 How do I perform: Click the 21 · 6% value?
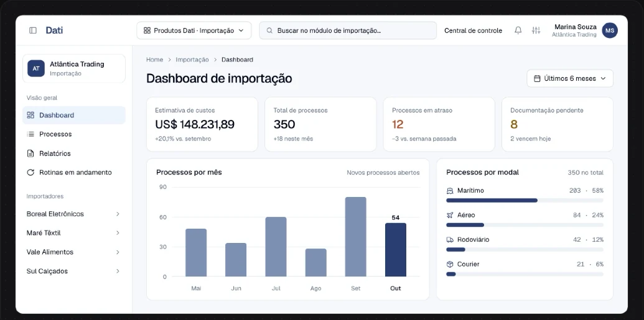click(590, 264)
